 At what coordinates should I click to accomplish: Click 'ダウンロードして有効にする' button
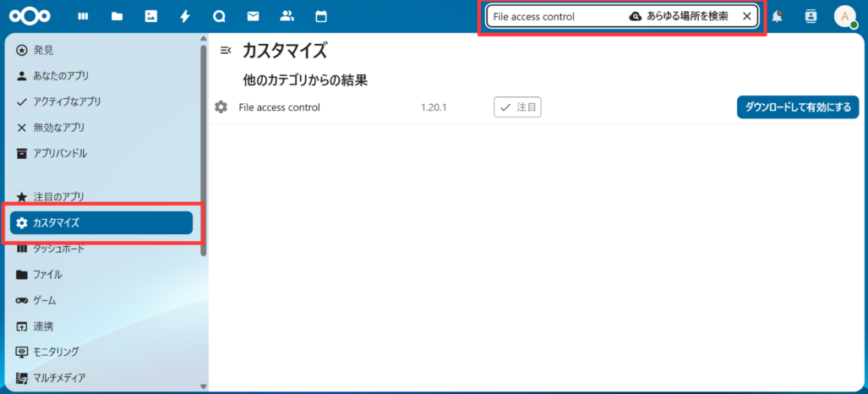798,107
